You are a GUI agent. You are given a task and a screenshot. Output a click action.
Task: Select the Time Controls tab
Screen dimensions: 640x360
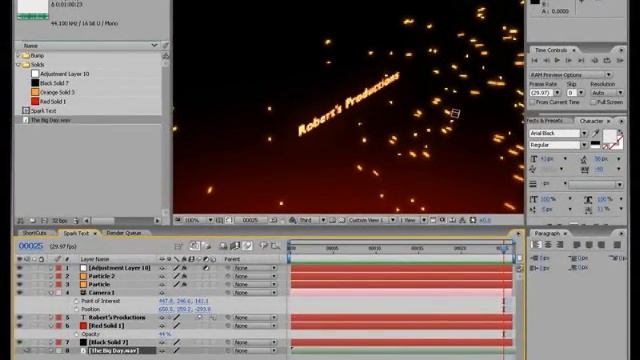tap(551, 50)
